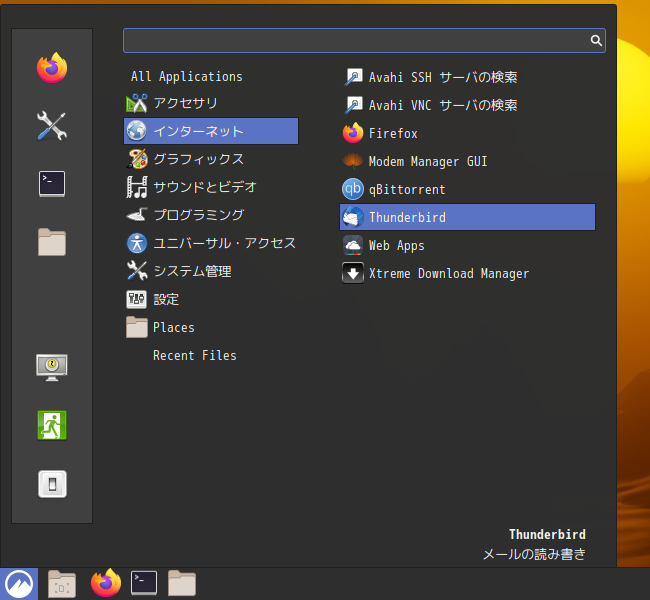Screen dimensions: 650x600
Task: Launch Xtreme Download Manager
Action: (467, 273)
